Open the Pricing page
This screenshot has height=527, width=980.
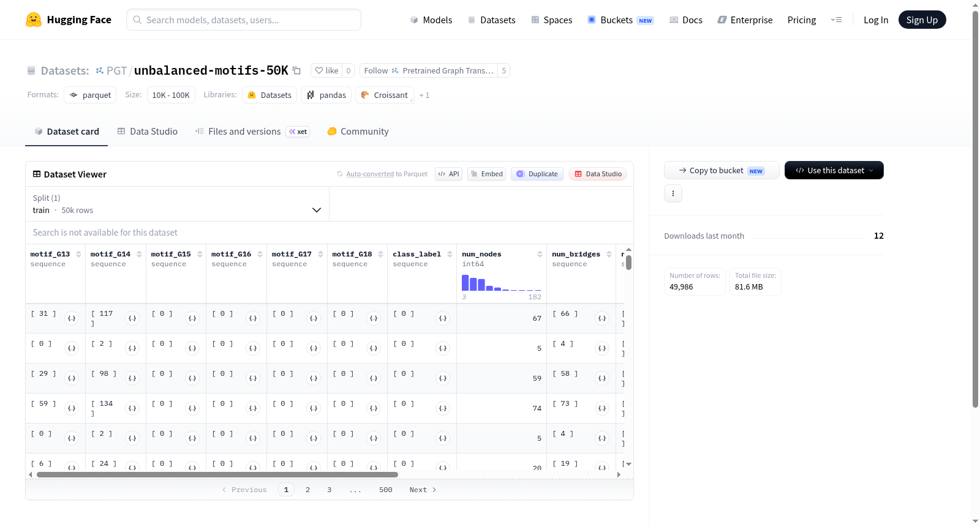pyautogui.click(x=802, y=20)
